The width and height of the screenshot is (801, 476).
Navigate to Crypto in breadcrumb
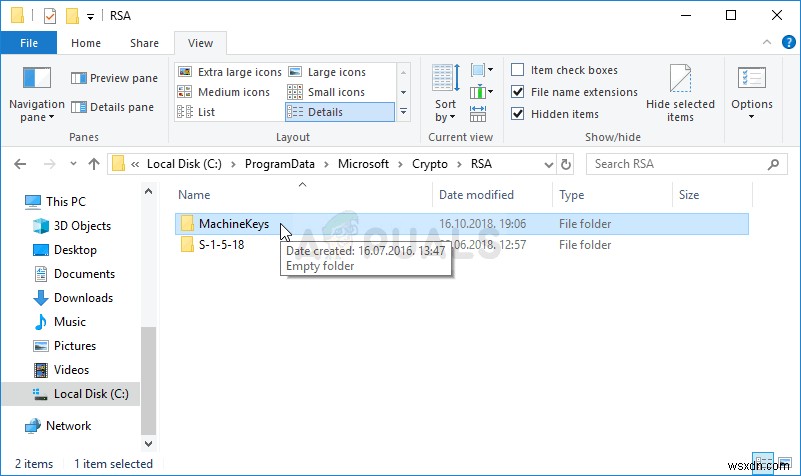coord(430,164)
